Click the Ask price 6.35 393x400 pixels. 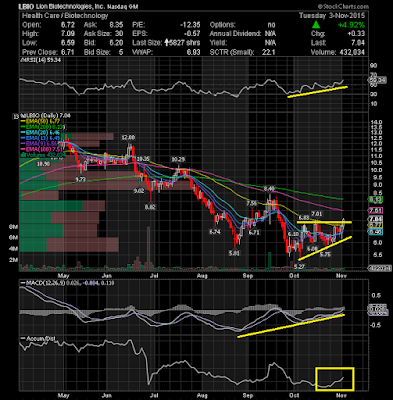116,25
